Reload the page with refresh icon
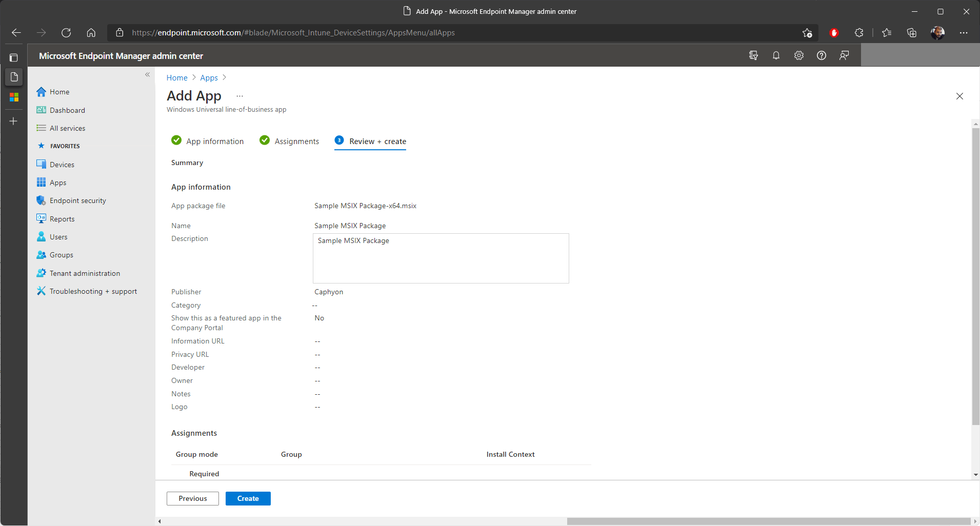Image resolution: width=980 pixels, height=526 pixels. tap(66, 33)
